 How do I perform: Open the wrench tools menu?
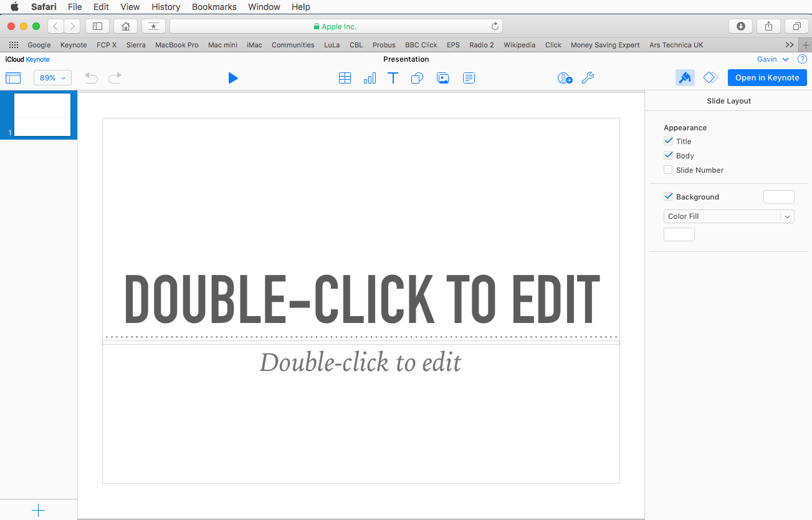click(588, 78)
